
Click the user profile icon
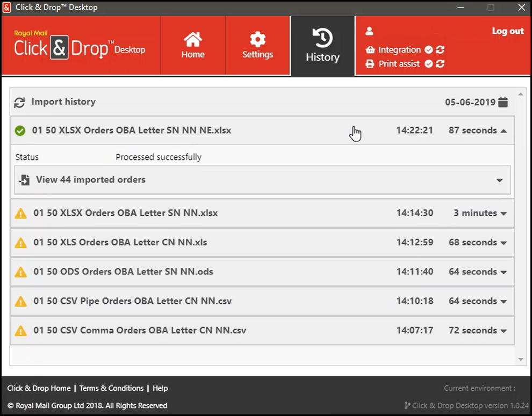369,32
